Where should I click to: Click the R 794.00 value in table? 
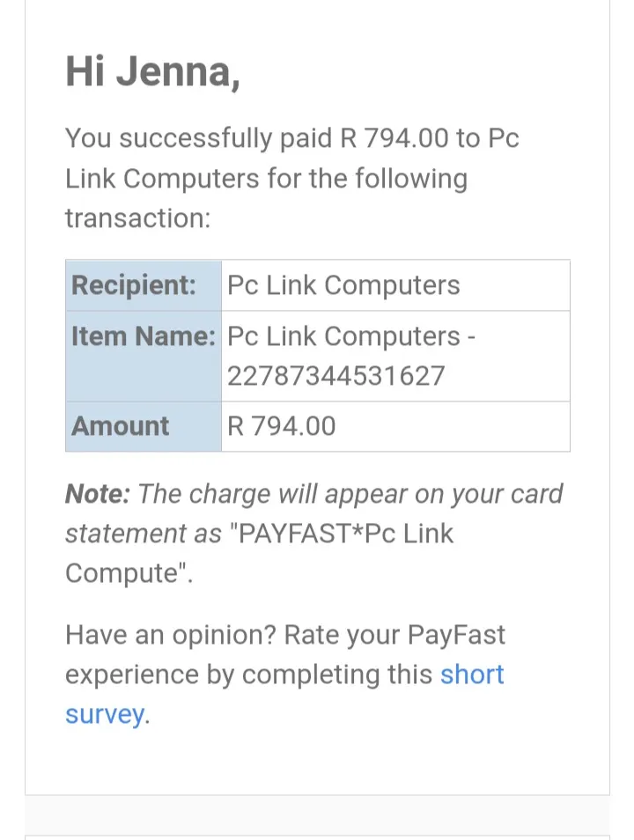(x=282, y=426)
